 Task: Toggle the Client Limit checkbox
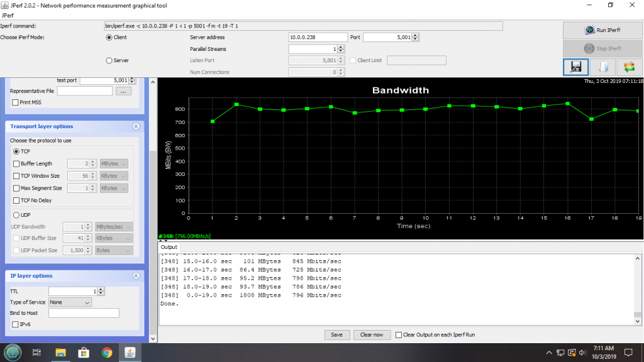click(353, 60)
